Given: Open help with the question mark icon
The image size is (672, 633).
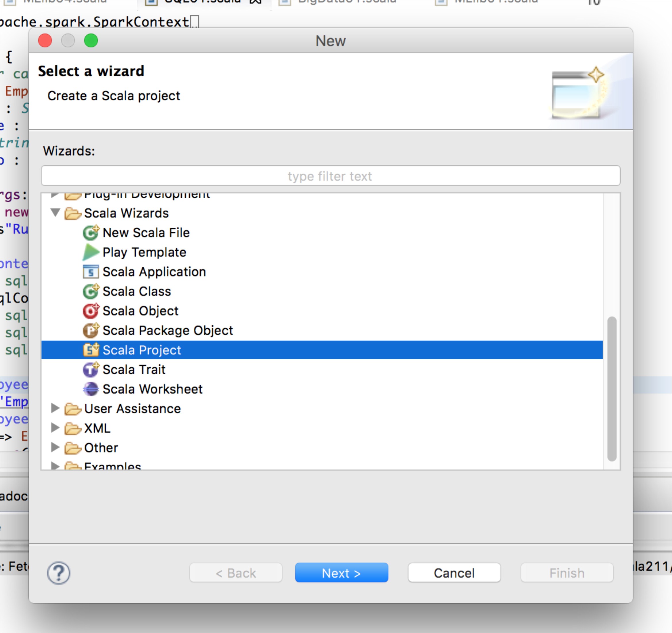Looking at the screenshot, I should tap(58, 573).
